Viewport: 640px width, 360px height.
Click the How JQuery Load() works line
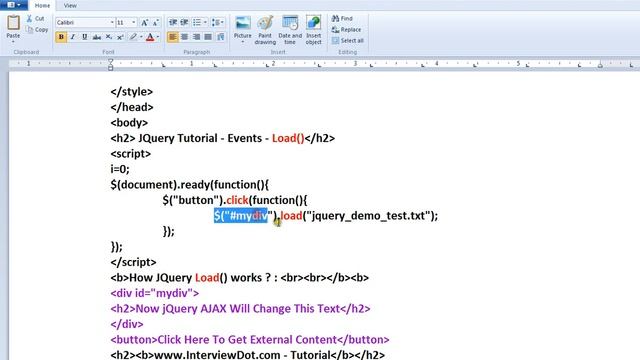[240, 278]
